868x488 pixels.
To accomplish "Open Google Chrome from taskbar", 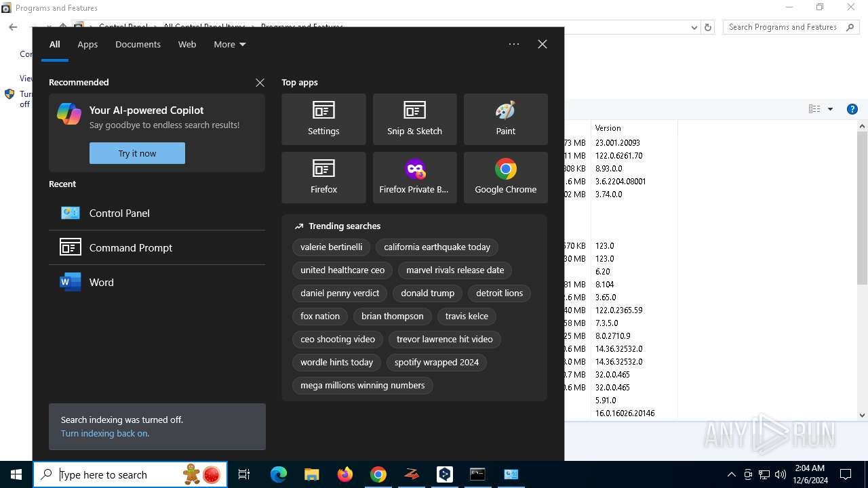I will [378, 474].
